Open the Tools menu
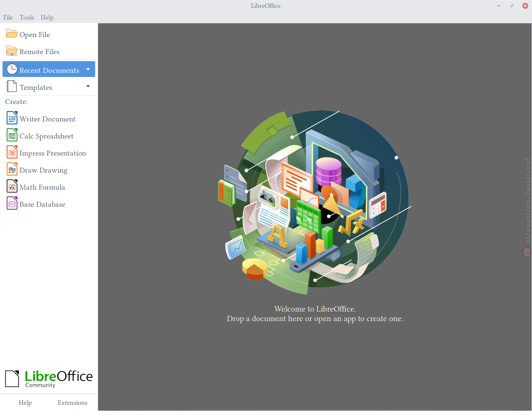Viewport: 532px width, 411px height. pyautogui.click(x=27, y=17)
